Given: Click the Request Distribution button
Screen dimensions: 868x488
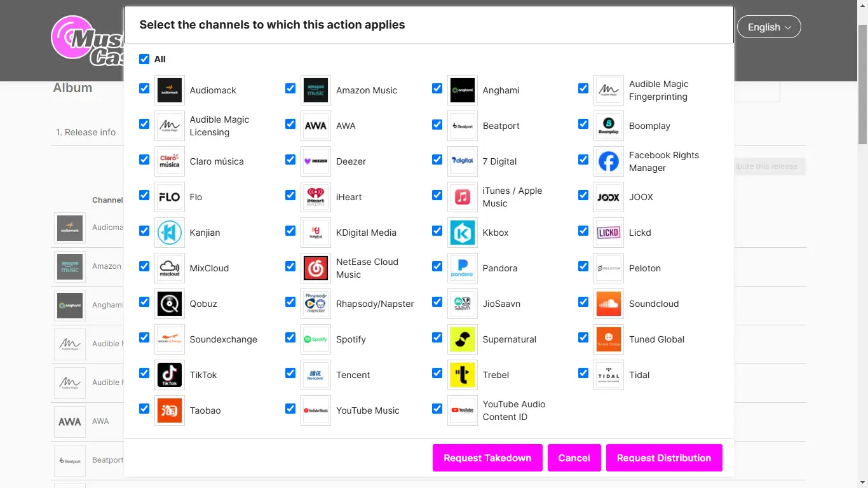Looking at the screenshot, I should pyautogui.click(x=664, y=458).
